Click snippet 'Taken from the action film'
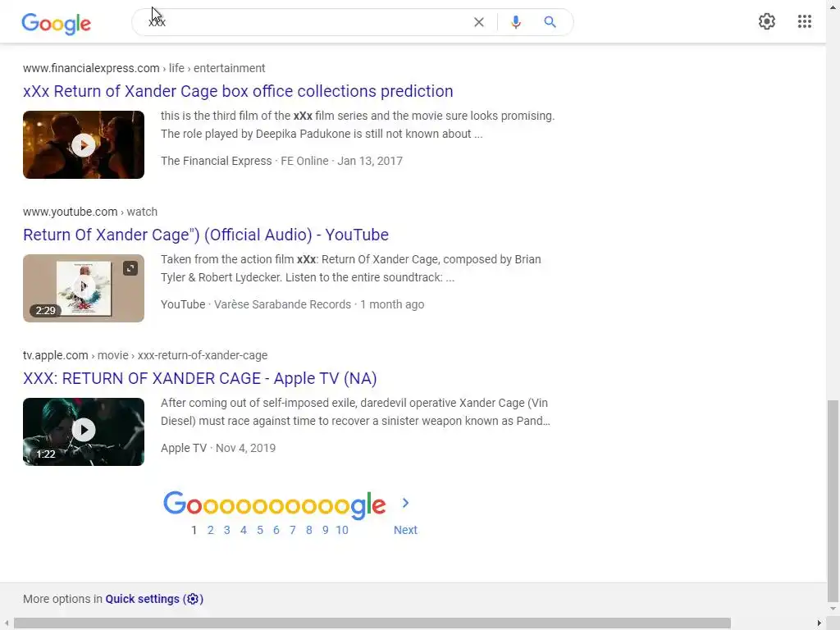Image resolution: width=840 pixels, height=630 pixels. click(x=351, y=268)
